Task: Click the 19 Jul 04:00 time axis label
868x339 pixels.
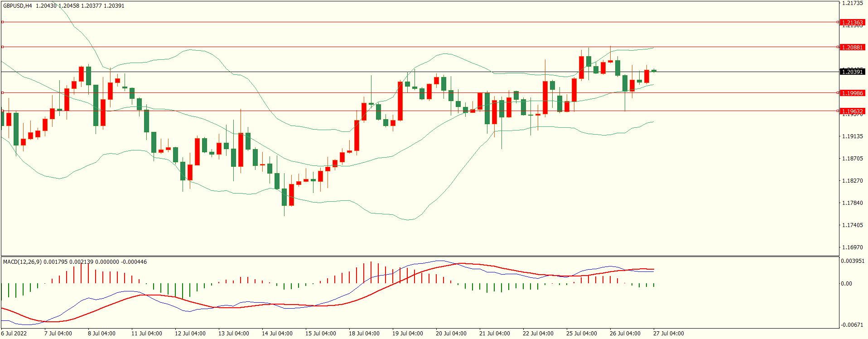Action: 407,334
